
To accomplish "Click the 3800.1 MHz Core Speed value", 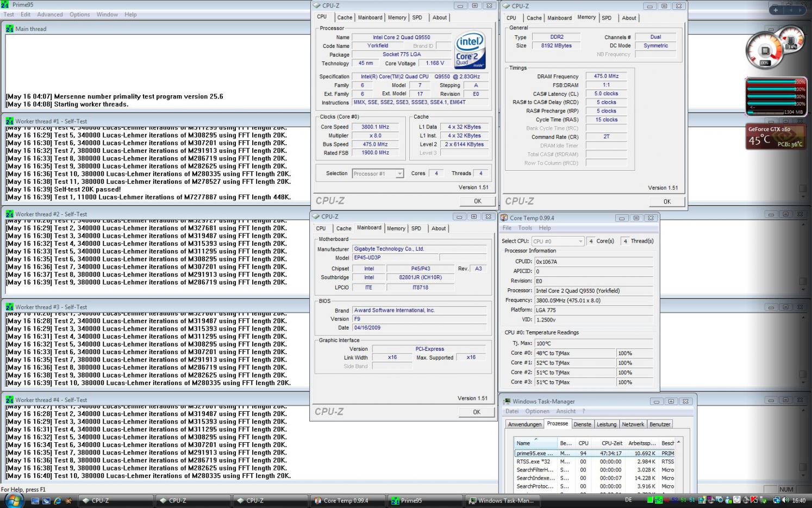I will tap(375, 127).
